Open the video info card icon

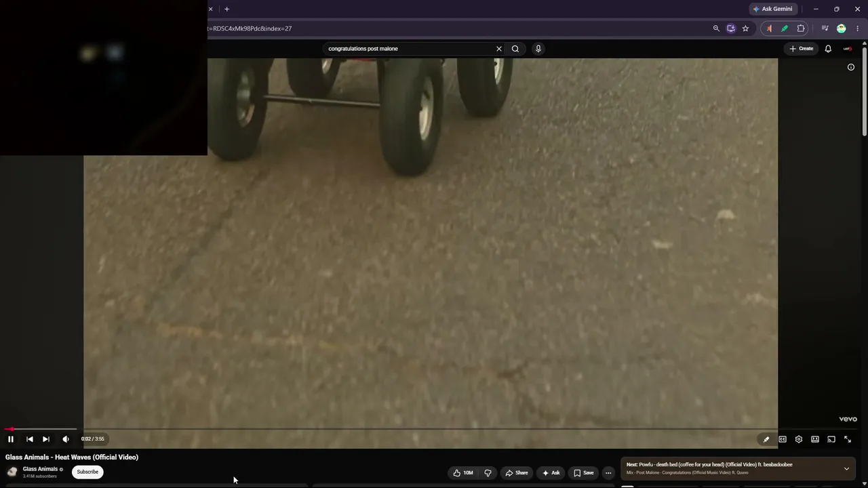[851, 67]
